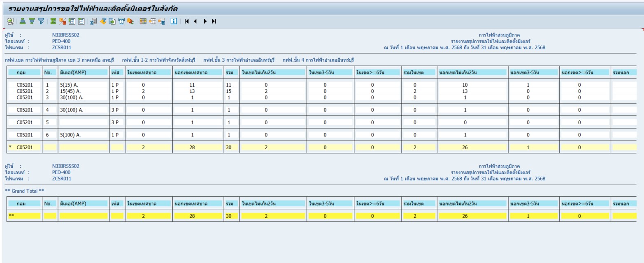Screen dimensions: 644x263
Task: Select นอกเขตเทศบาล header in upper table
Action: 198,72
